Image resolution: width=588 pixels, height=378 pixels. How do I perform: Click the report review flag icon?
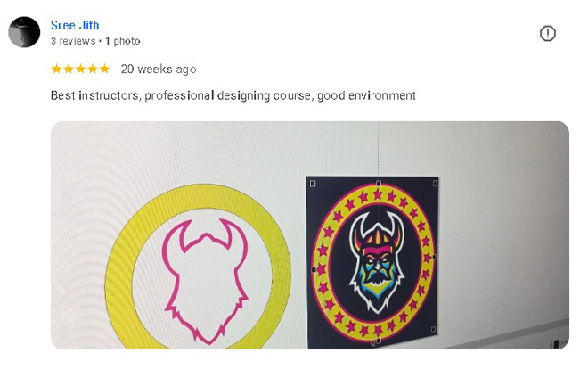tap(548, 33)
